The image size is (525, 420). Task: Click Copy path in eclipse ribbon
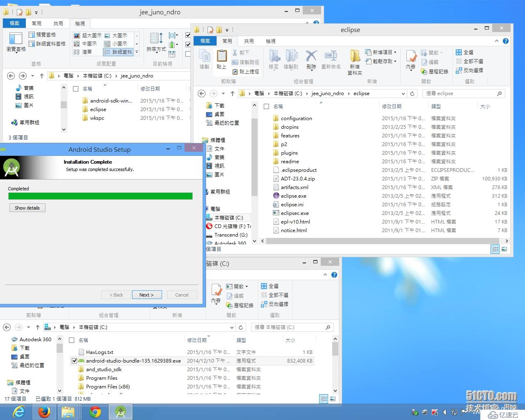click(x=245, y=62)
